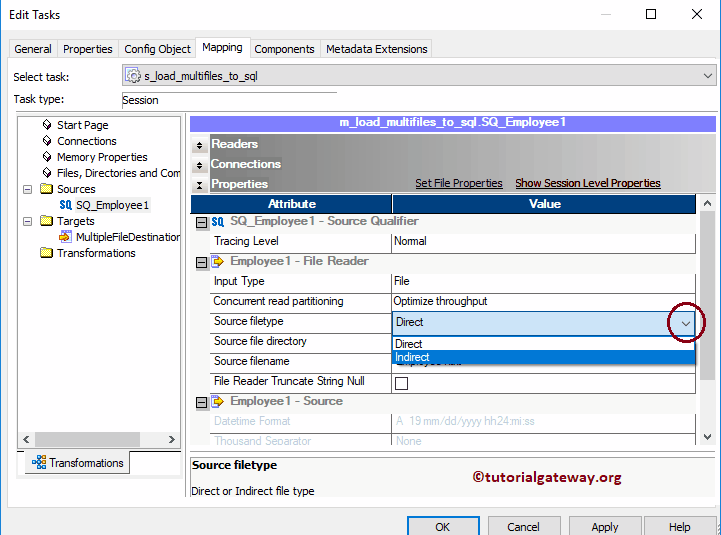Select Memory Properties in the tree
Image resolution: width=721 pixels, height=535 pixels.
tap(102, 157)
